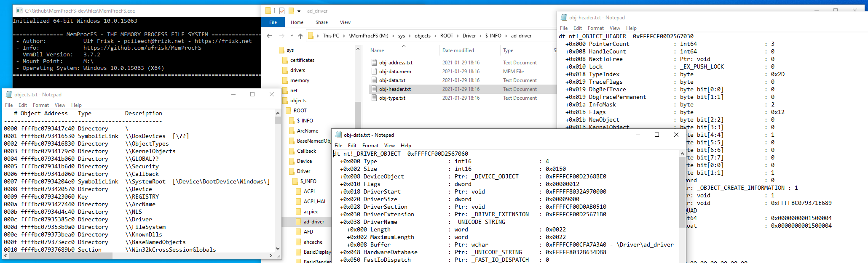Open the obj-address.txt file icon
868x263 pixels.
pyautogui.click(x=374, y=62)
